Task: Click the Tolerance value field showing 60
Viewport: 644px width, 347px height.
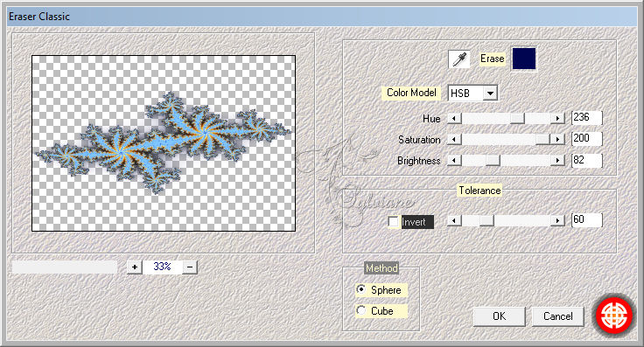Action: coord(587,220)
